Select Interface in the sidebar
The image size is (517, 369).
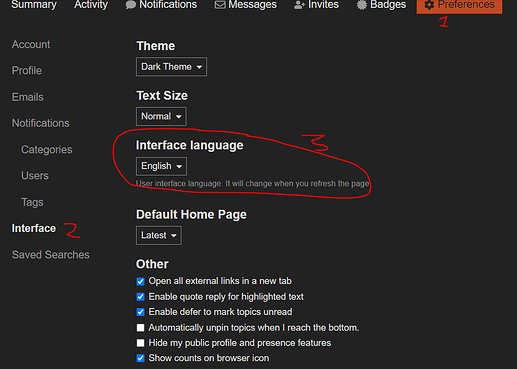coord(34,228)
